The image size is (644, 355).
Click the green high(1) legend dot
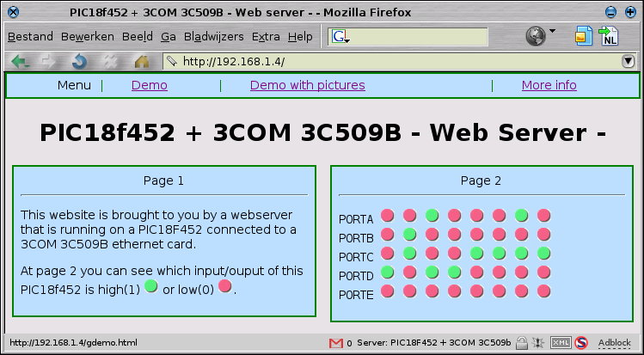(x=151, y=286)
